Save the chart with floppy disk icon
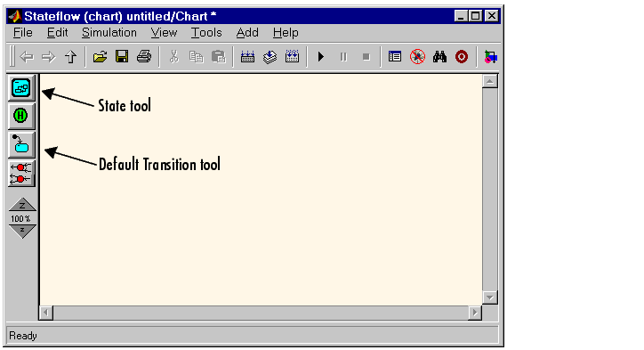Viewport: 644px width, 350px height. pos(122,57)
